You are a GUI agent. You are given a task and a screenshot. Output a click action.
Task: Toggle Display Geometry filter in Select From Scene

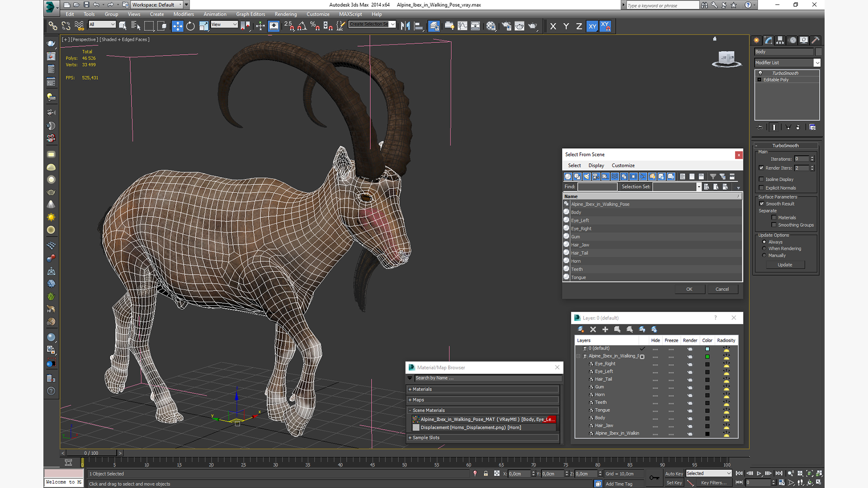tap(568, 177)
